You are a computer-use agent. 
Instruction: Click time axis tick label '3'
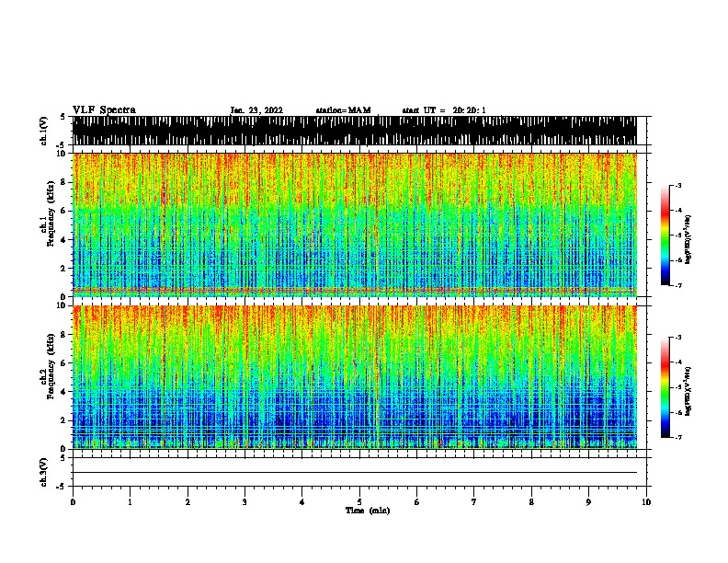tap(245, 502)
